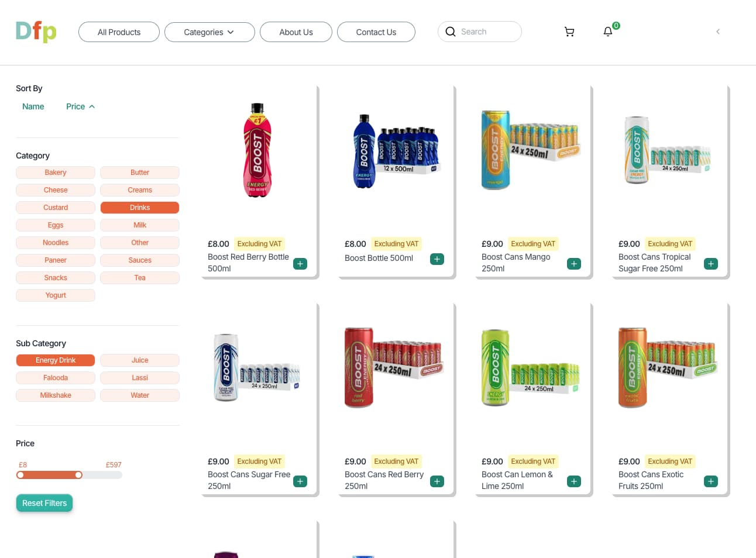Toggle the Other category filter
Viewport: 756px width, 558px height.
click(x=140, y=243)
